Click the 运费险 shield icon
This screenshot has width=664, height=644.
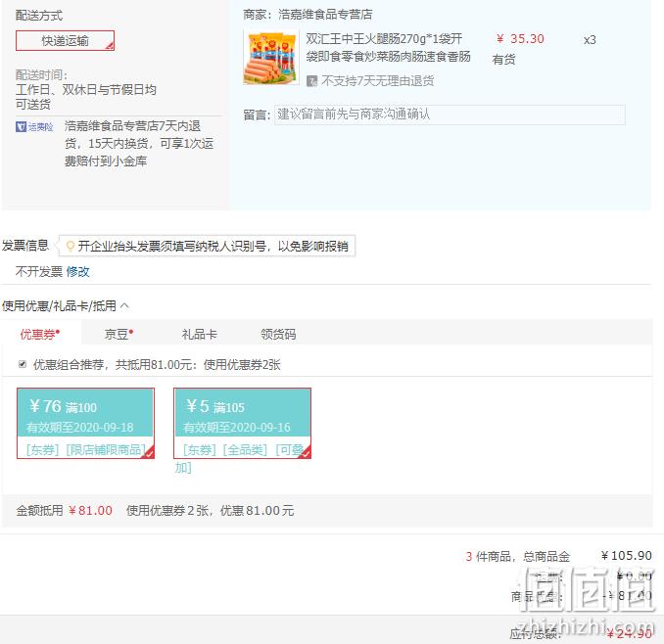click(21, 126)
